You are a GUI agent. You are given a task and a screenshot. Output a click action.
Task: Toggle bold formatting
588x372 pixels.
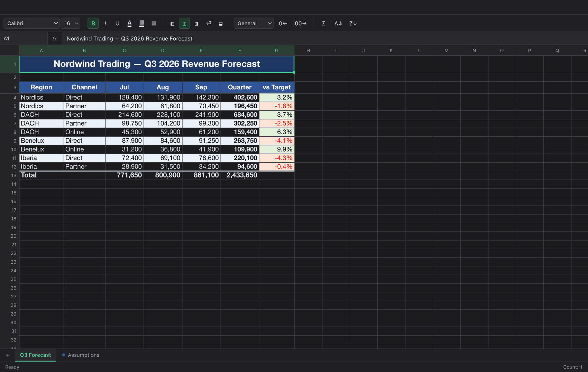(93, 23)
